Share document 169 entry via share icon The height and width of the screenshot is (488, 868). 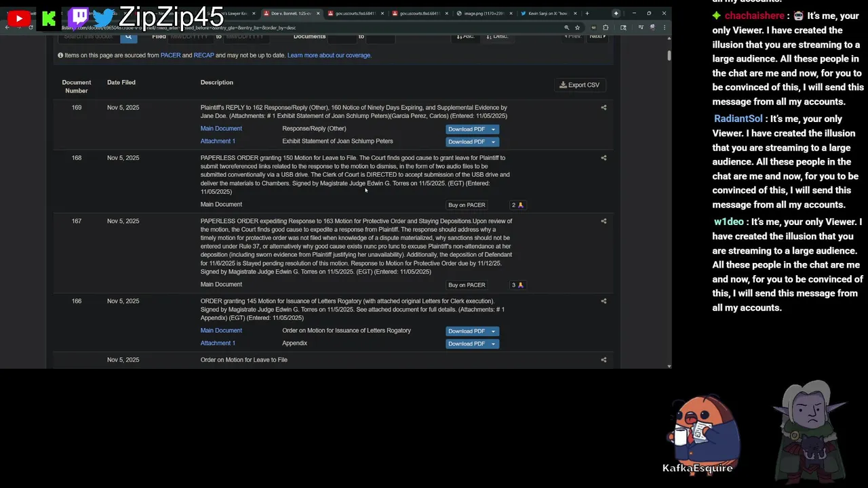tap(604, 107)
